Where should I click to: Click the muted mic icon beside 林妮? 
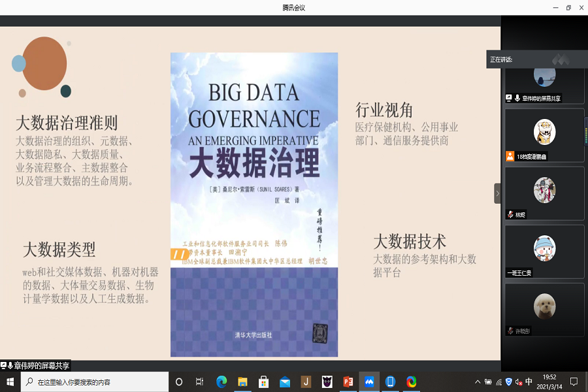tap(510, 214)
